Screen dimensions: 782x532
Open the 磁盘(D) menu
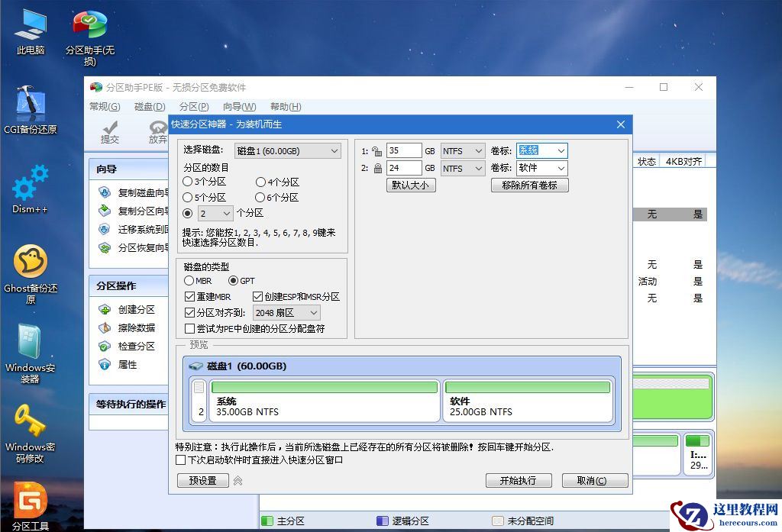point(147,106)
